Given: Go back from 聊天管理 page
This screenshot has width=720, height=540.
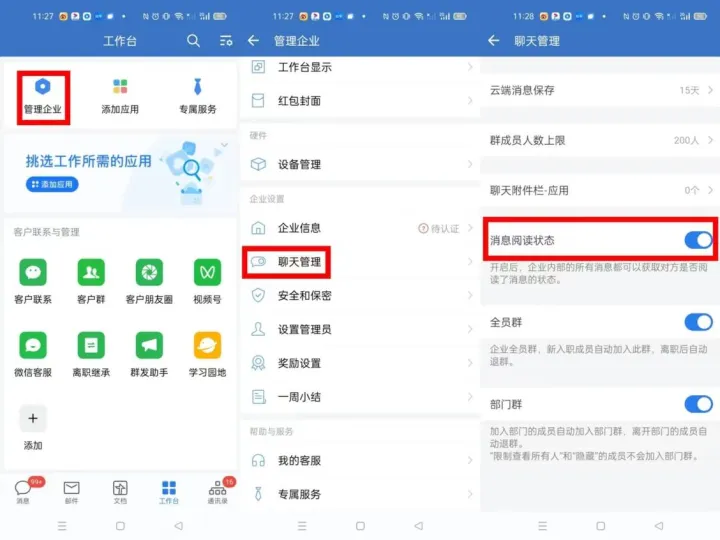Looking at the screenshot, I should pyautogui.click(x=493, y=41).
